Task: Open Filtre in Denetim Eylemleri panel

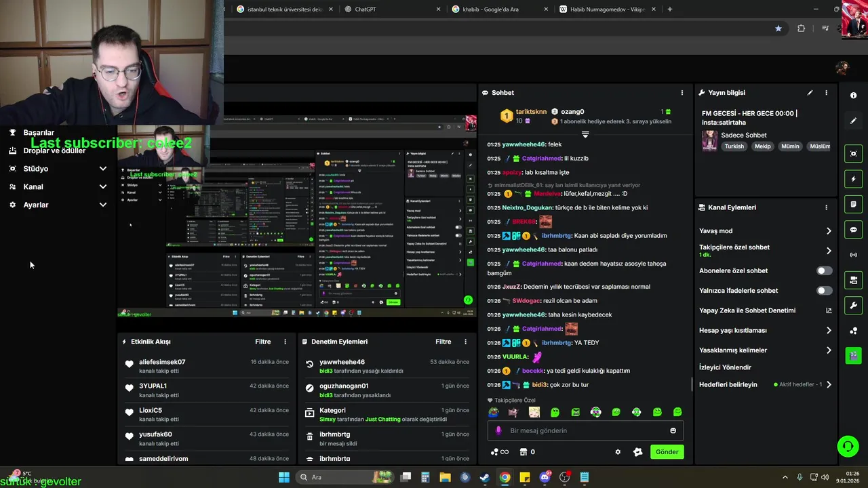Action: (x=443, y=342)
